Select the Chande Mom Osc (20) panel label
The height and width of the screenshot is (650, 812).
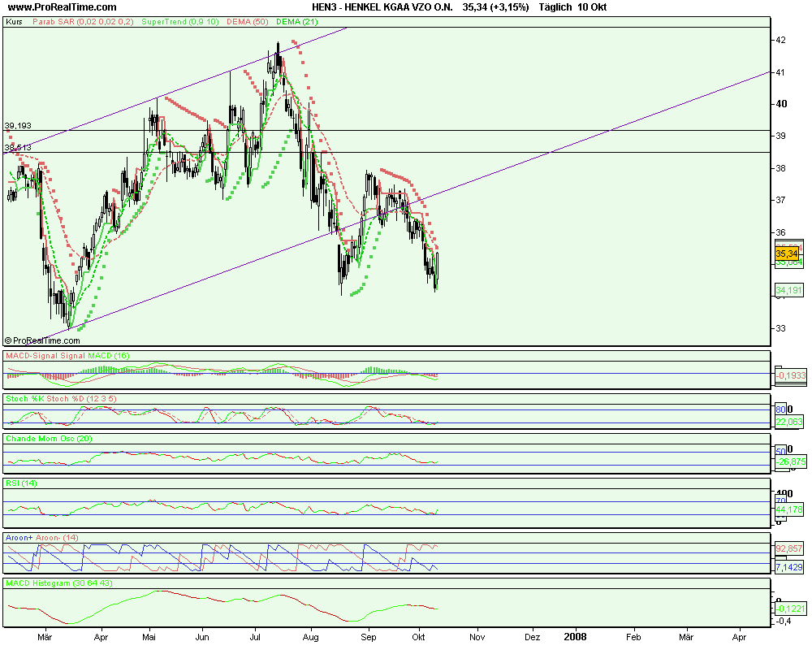(49, 439)
